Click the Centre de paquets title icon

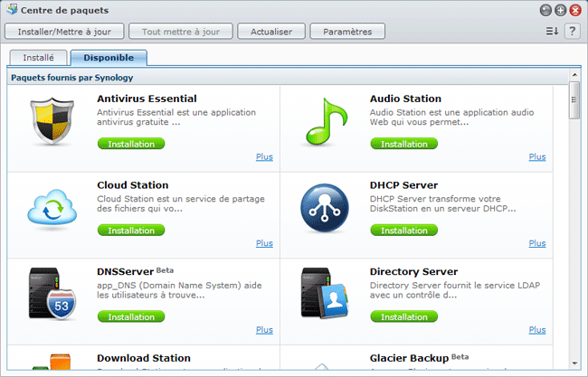point(12,9)
